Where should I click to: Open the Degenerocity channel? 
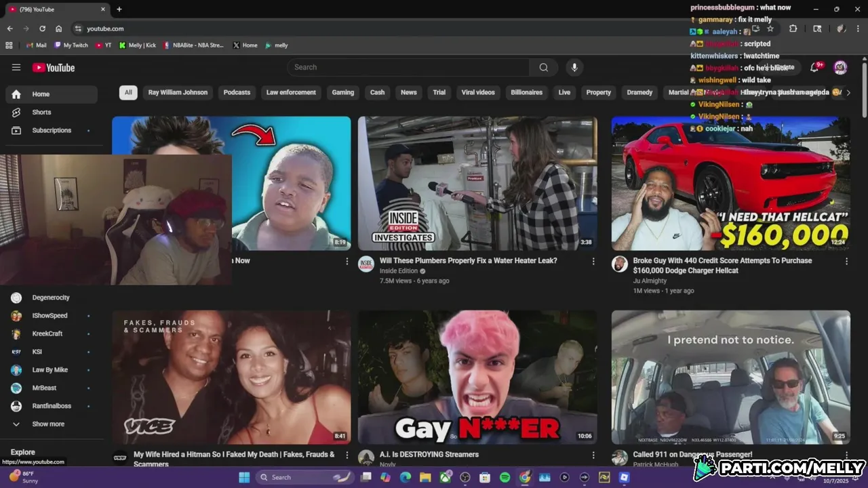pyautogui.click(x=52, y=298)
